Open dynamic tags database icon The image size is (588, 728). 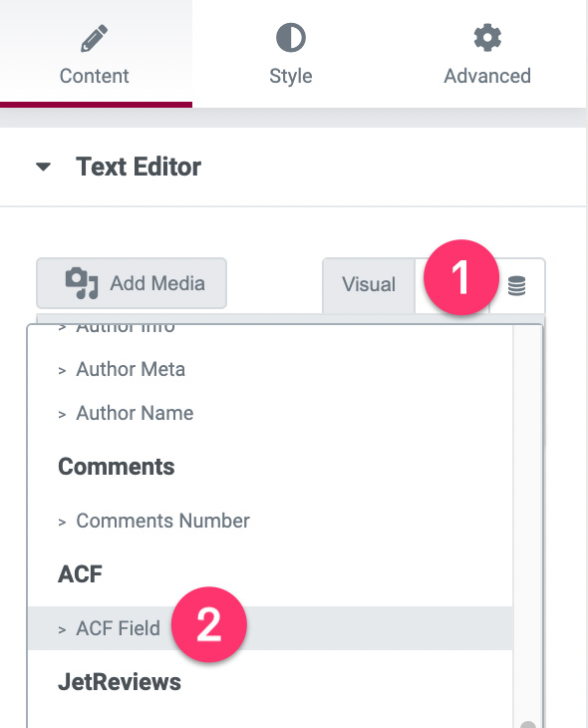516,285
